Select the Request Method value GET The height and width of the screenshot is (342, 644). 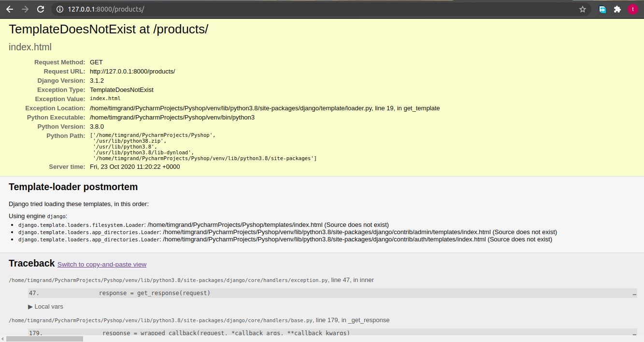[x=96, y=62]
